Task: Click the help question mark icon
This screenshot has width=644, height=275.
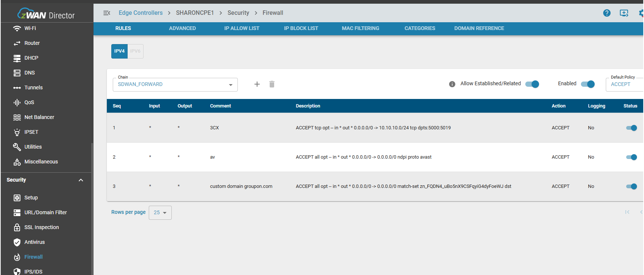Action: pyautogui.click(x=607, y=13)
